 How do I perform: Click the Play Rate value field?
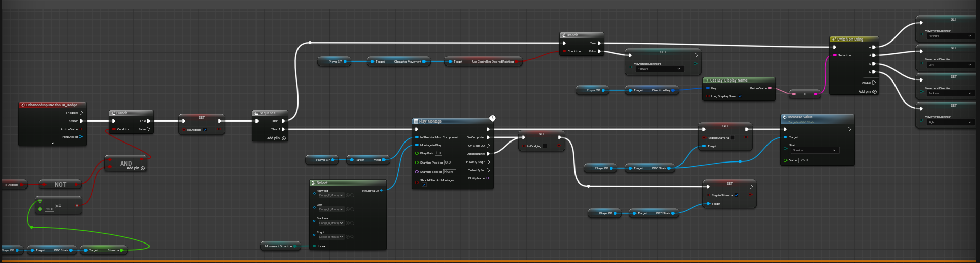(438, 153)
